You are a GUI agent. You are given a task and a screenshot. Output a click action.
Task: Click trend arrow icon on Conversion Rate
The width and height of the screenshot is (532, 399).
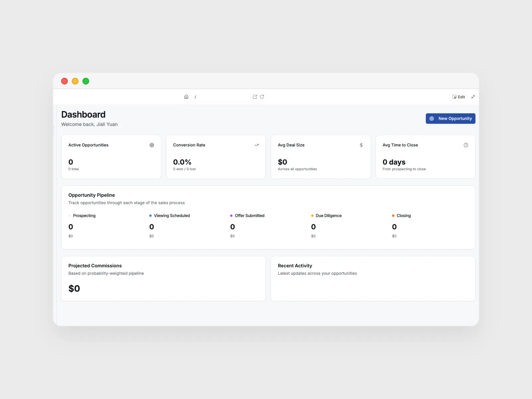pyautogui.click(x=256, y=145)
